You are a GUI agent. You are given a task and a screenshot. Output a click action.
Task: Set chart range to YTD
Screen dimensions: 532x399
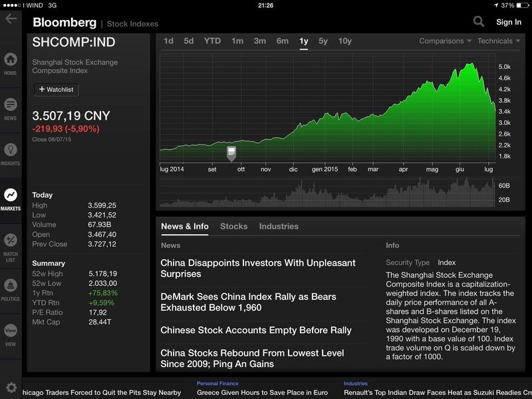(x=212, y=41)
